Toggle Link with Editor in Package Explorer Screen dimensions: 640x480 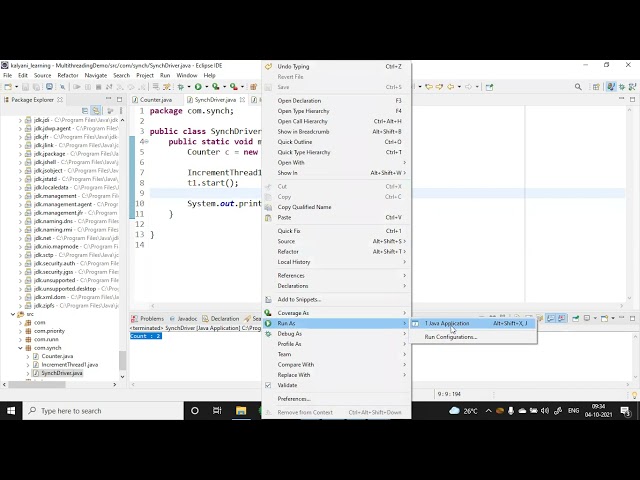96,111
